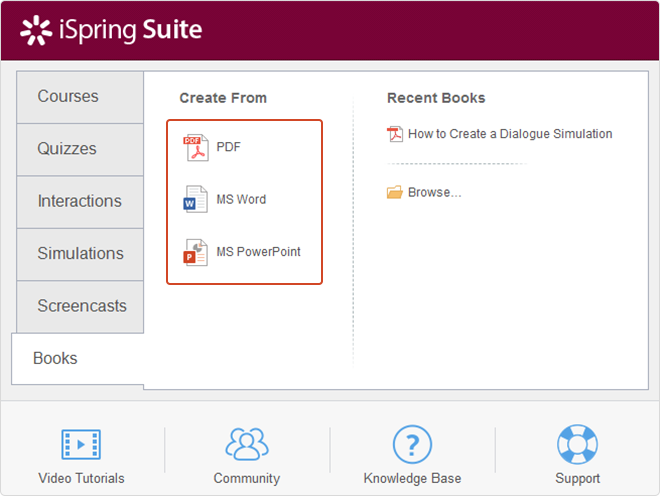660x496 pixels.
Task: Click the Browse... text link
Action: pyautogui.click(x=435, y=192)
